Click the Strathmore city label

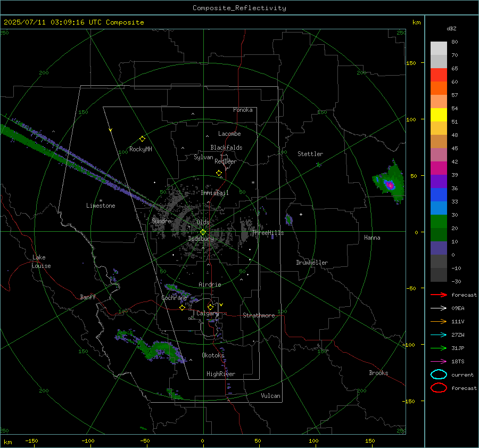[x=259, y=315]
